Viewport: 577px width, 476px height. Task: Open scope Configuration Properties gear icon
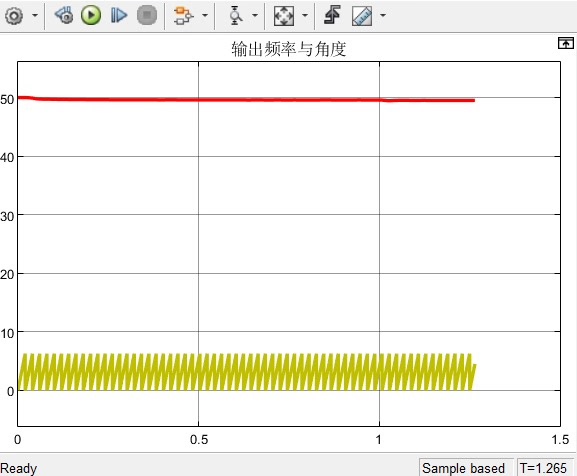[14, 16]
